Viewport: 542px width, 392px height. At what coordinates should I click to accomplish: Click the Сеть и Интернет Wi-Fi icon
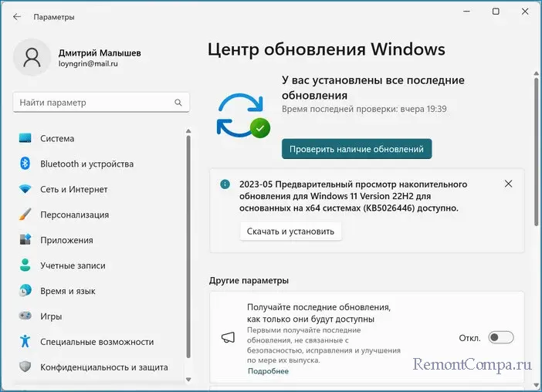25,189
